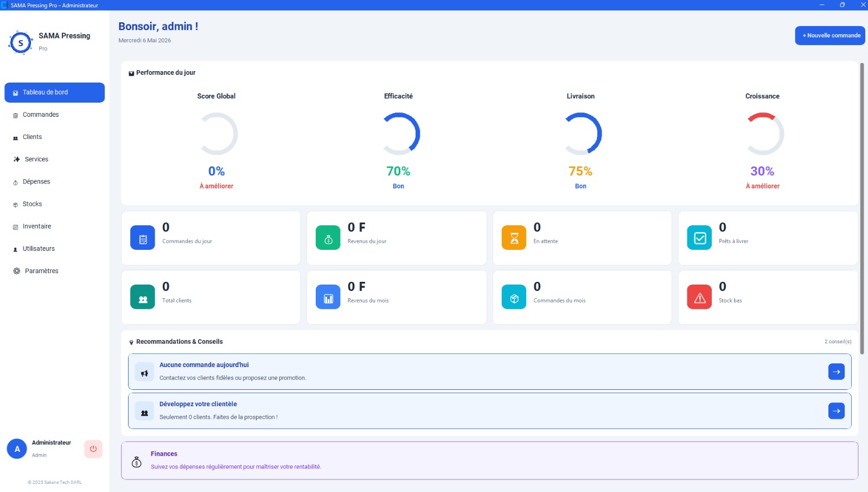Viewport: 868px width, 492px height.
Task: Open arrow for Développez votre clientèle
Action: click(x=837, y=411)
